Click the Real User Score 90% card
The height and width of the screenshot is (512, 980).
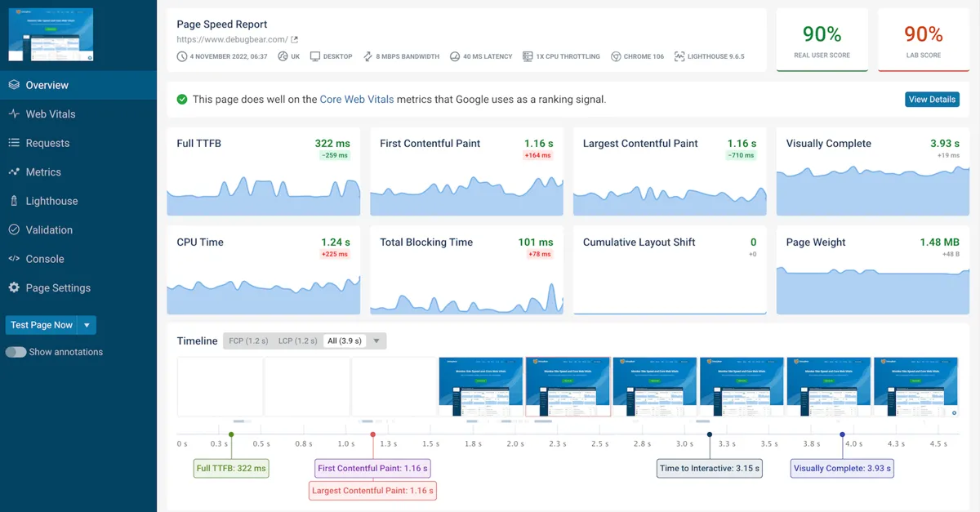[x=822, y=40]
